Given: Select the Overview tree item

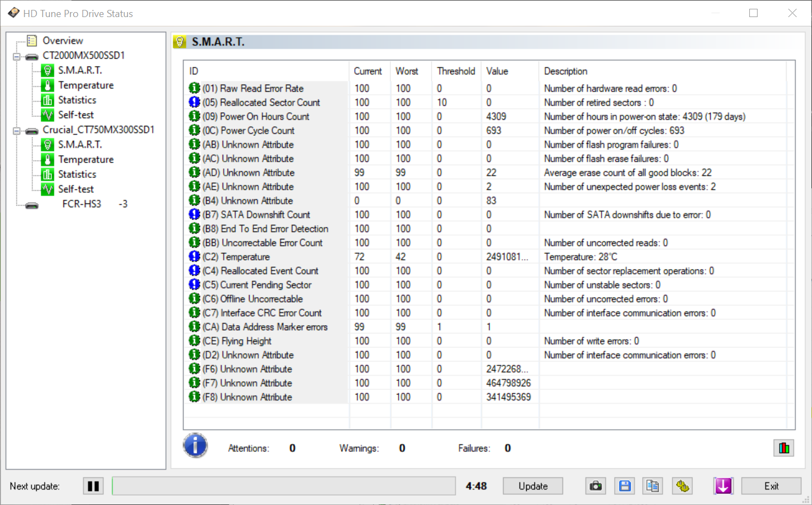Looking at the screenshot, I should (63, 41).
